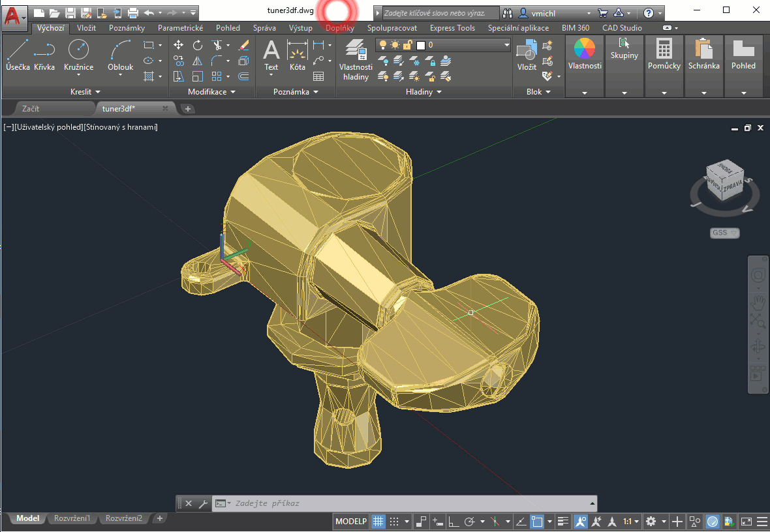770x532 pixels.
Task: Toggle the drawing grid display in status bar
Action: click(x=378, y=522)
